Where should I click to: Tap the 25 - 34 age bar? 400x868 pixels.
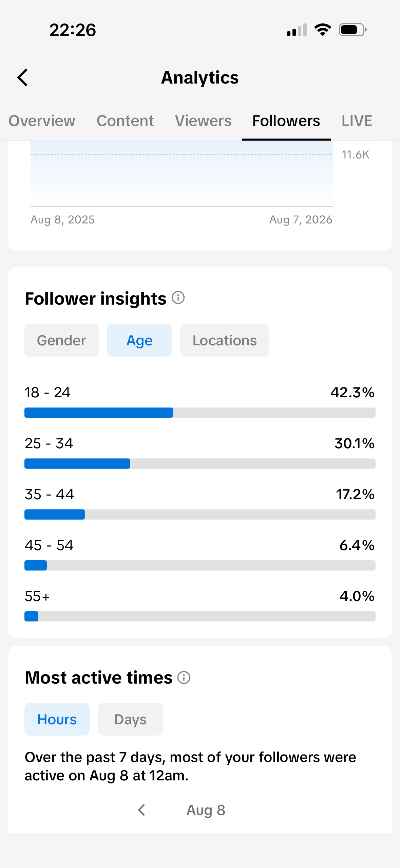coord(200,464)
